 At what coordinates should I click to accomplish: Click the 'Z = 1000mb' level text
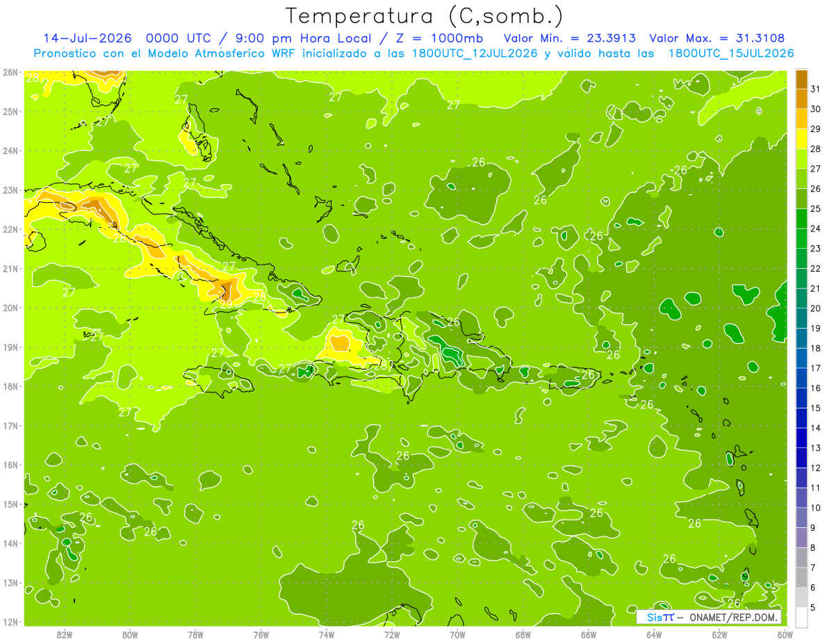point(441,38)
